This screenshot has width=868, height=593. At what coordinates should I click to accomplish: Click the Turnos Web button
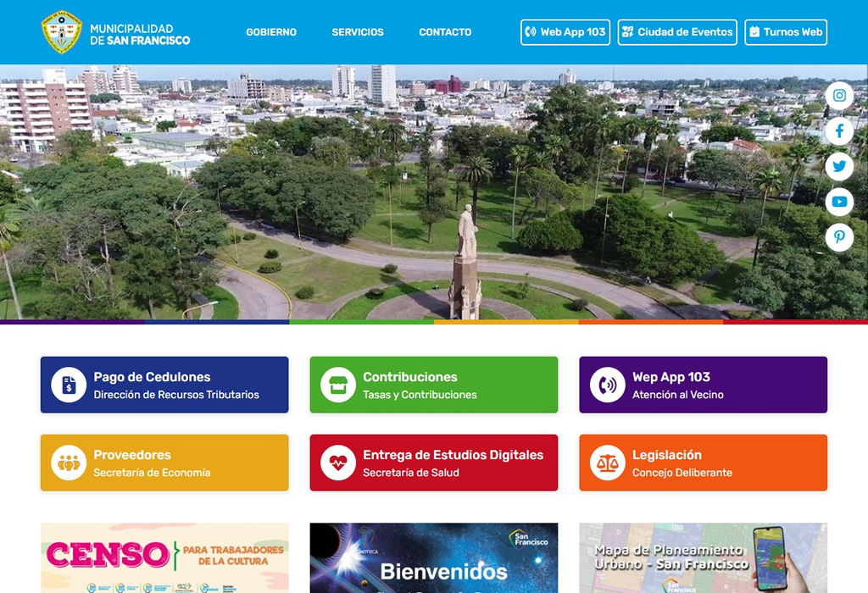[785, 32]
